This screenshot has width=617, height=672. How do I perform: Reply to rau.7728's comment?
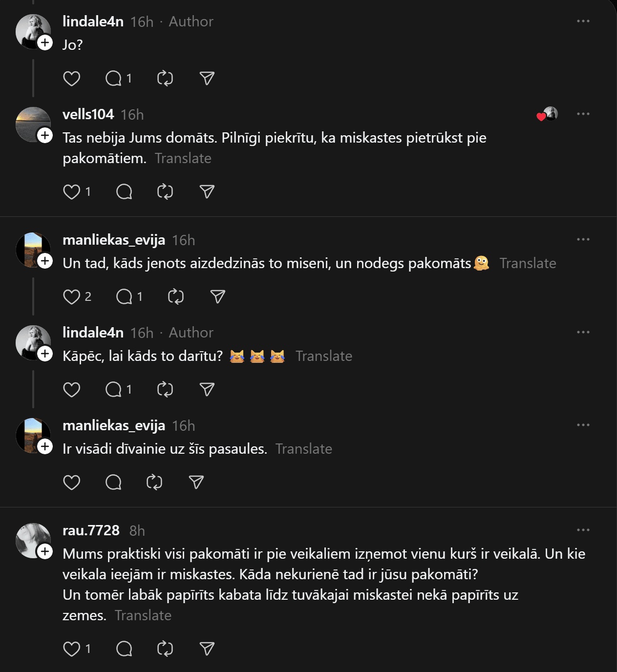pos(124,649)
